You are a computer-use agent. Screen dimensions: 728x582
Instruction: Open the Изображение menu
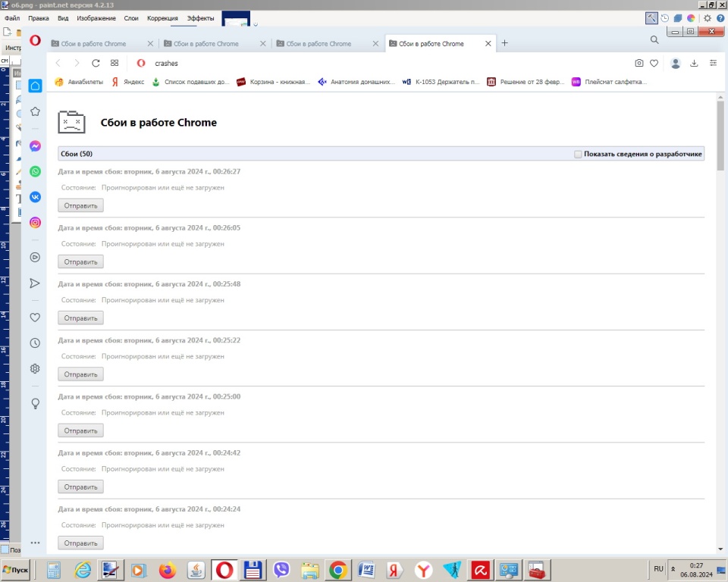pos(96,18)
